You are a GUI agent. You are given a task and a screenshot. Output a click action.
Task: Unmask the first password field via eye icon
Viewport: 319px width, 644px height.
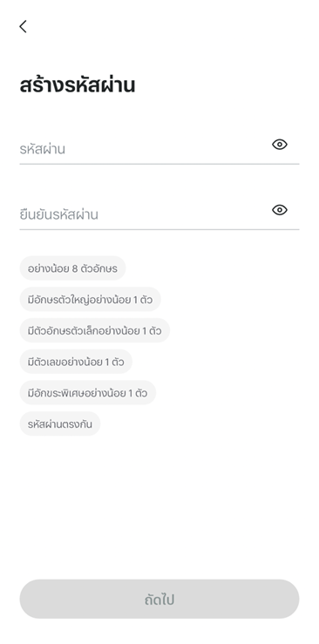point(280,144)
